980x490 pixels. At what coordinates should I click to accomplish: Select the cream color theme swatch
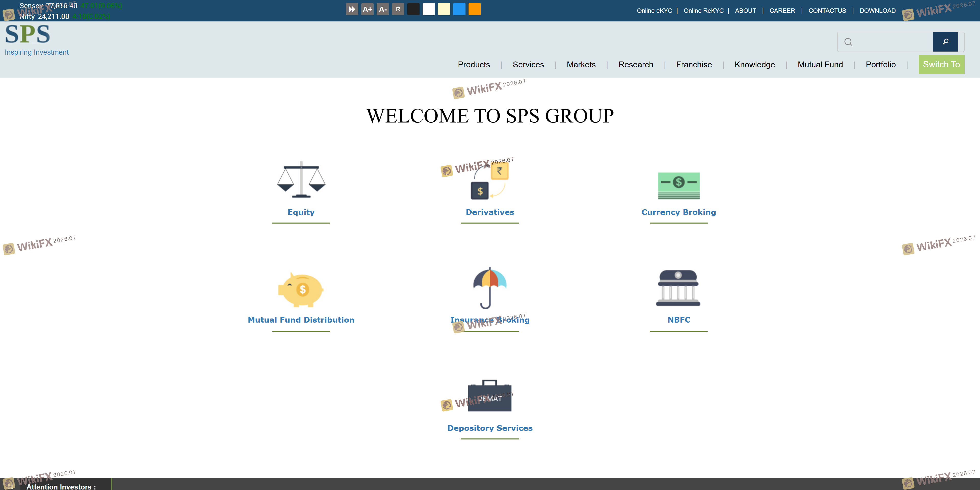click(444, 9)
